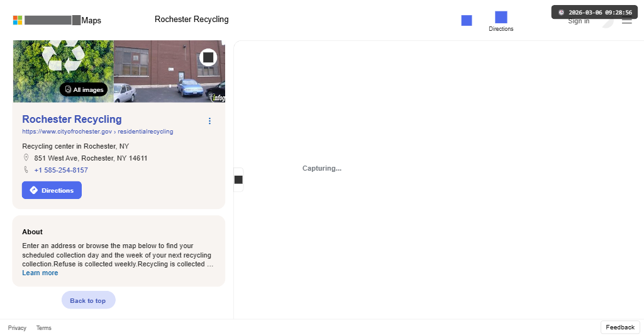The height and width of the screenshot is (335, 644).
Task: Click the Microsoft logo icon
Action: click(x=18, y=20)
